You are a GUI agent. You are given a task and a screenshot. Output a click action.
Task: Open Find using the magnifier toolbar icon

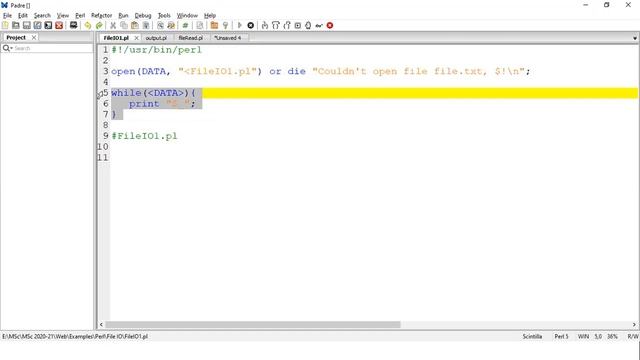(x=160, y=25)
